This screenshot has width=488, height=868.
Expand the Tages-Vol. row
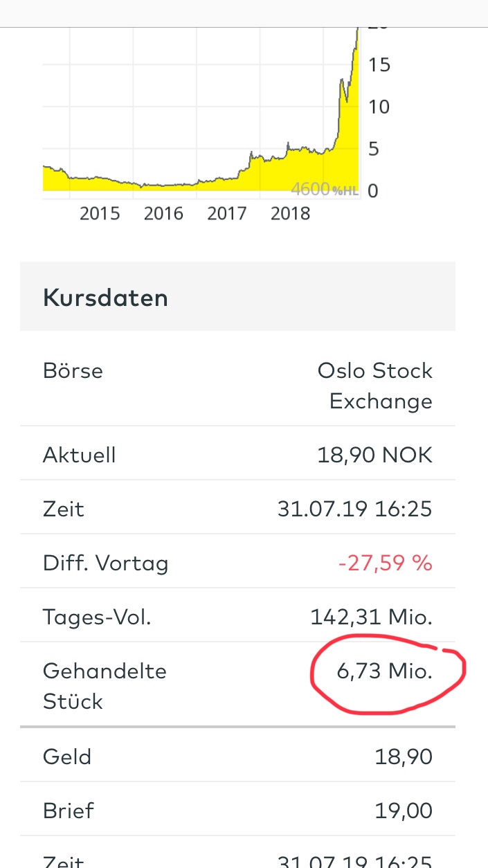point(98,617)
